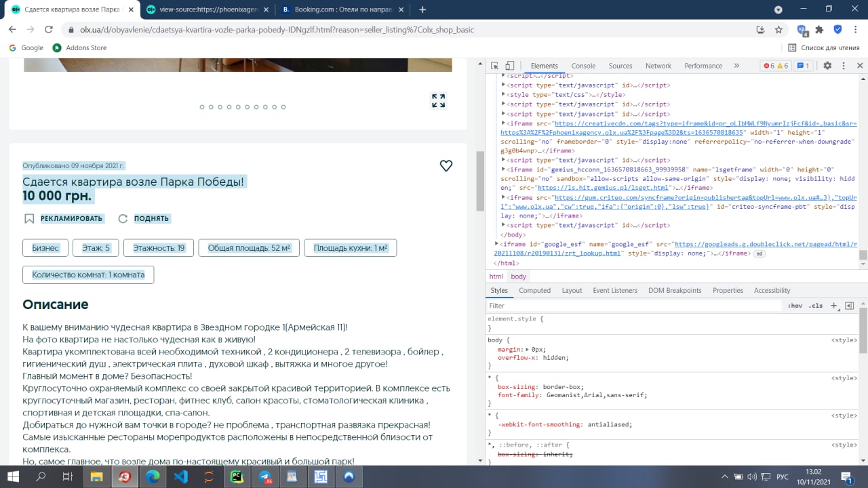Viewport: 868px width, 488px height.
Task: Click the ad badge next to google_esf iframe
Action: (759, 253)
